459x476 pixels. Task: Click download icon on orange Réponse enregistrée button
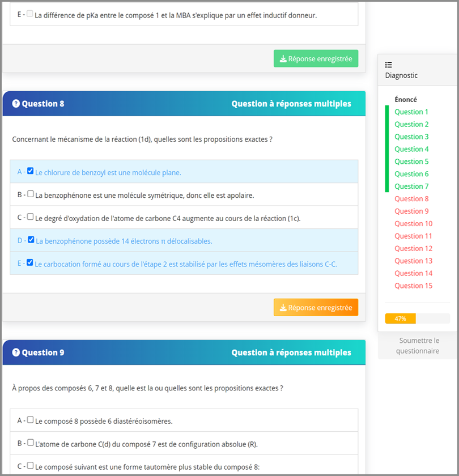pyautogui.click(x=283, y=308)
